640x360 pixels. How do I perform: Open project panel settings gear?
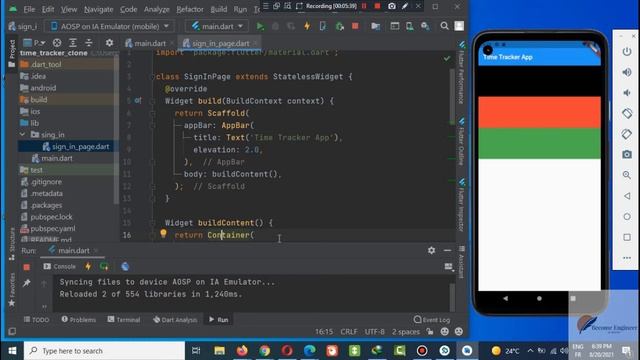pyautogui.click(x=109, y=43)
